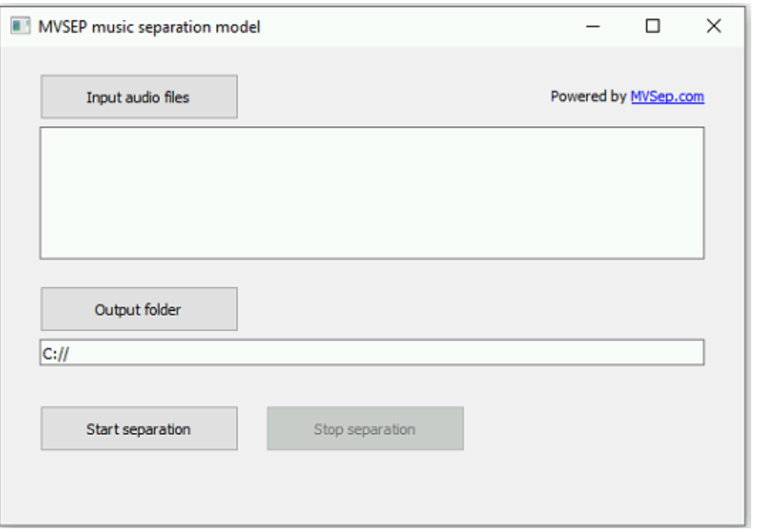Click the blank space right of Output folder
Image resolution: width=758 pixels, height=532 pixels.
coord(470,309)
